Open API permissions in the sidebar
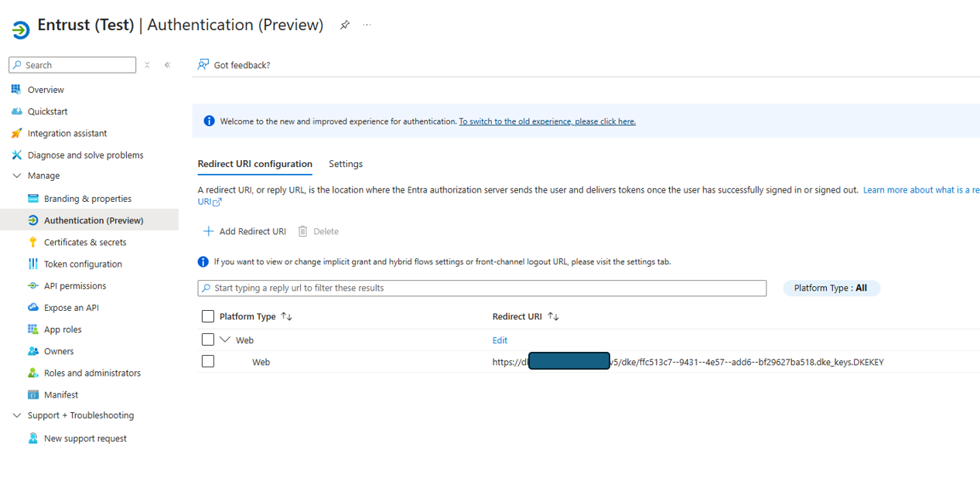The width and height of the screenshot is (980, 498). coord(75,286)
